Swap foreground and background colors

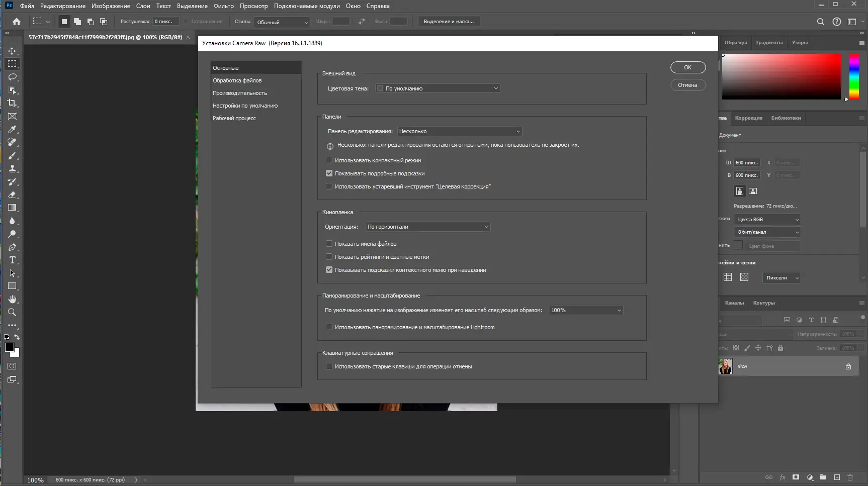(17, 337)
